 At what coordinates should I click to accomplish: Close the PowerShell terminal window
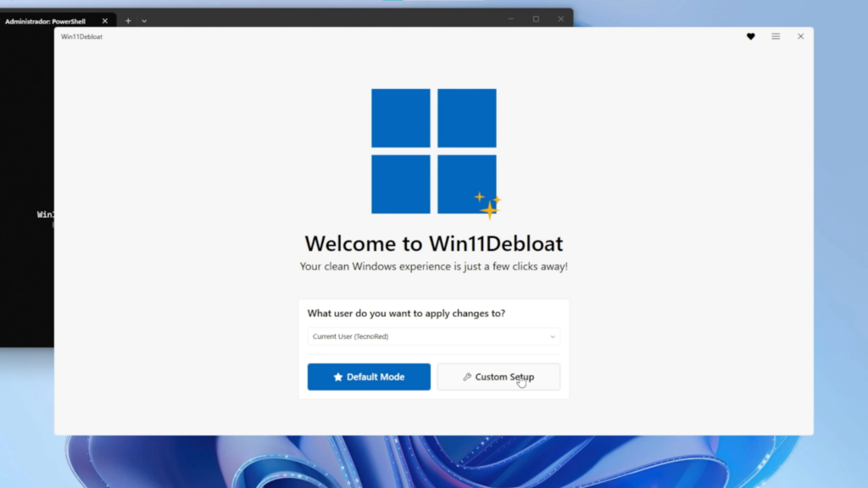tap(561, 19)
